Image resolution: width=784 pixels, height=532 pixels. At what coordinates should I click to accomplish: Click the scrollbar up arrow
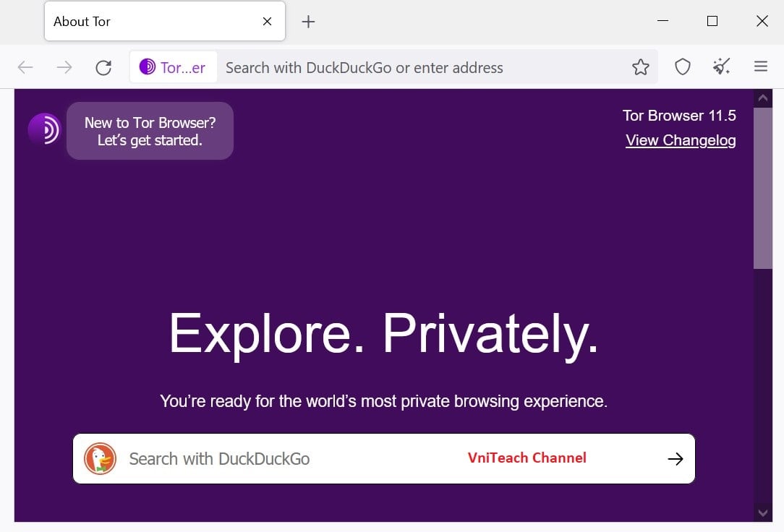click(x=762, y=98)
